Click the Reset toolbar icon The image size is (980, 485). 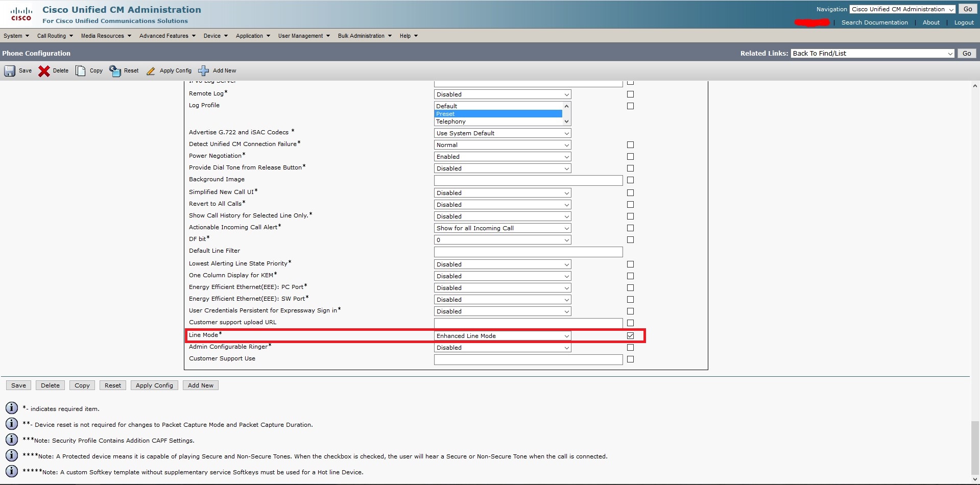[115, 70]
